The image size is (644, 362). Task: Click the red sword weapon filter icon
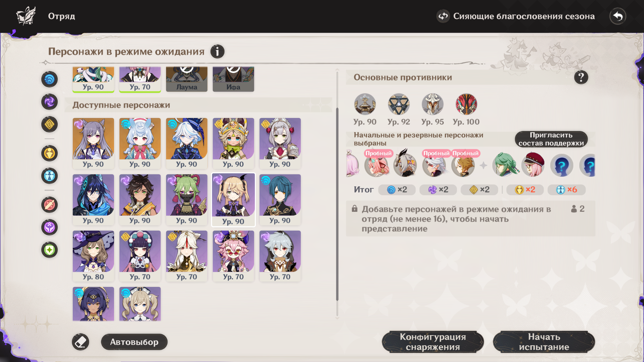pos(50,205)
